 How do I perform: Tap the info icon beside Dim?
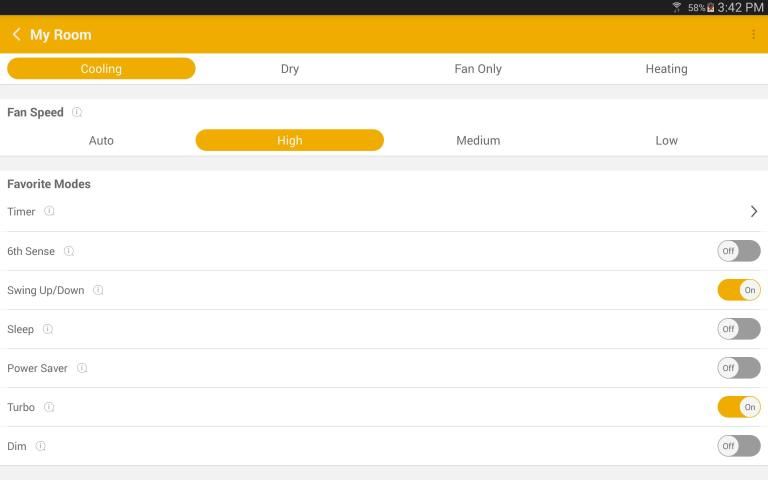click(x=41, y=446)
